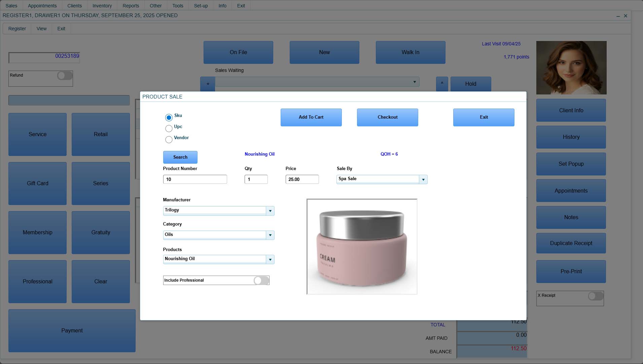The height and width of the screenshot is (364, 643).
Task: Click the Add To Cart button
Action: coord(311,117)
